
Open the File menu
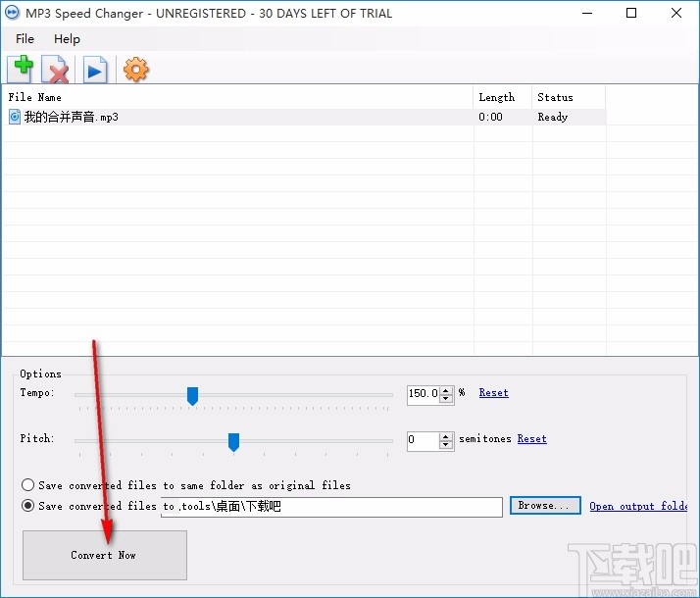(x=25, y=39)
